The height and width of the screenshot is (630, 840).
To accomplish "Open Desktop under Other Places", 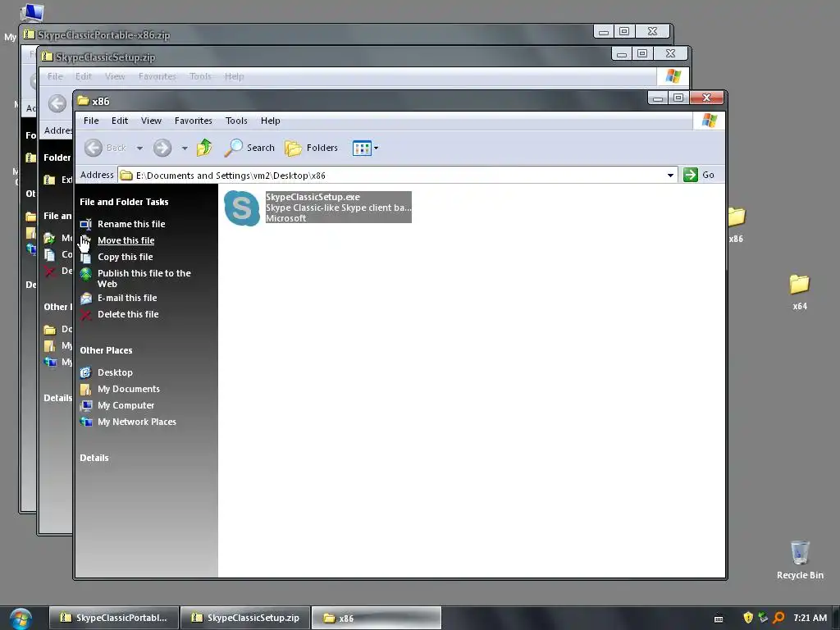I will tap(115, 372).
